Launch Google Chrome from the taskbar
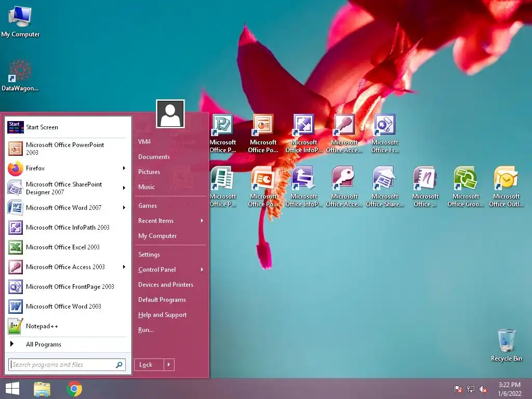 [x=74, y=389]
